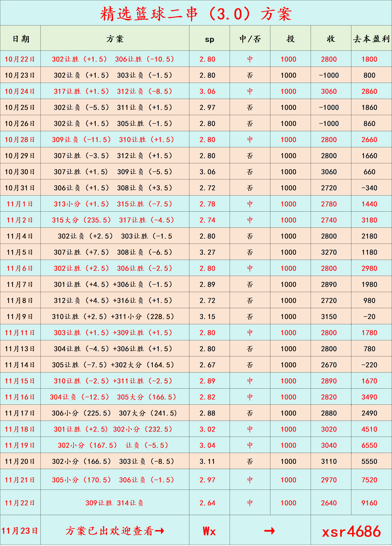Select the 去本盈利 column header
This screenshot has width=392, height=546.
coord(371,39)
